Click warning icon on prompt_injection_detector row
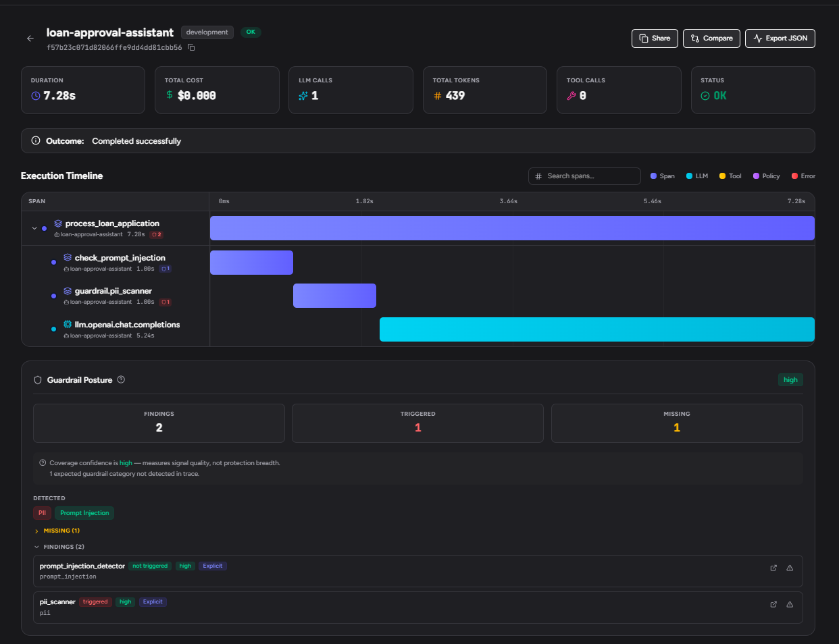Viewport: 839px width, 644px height. 790,568
